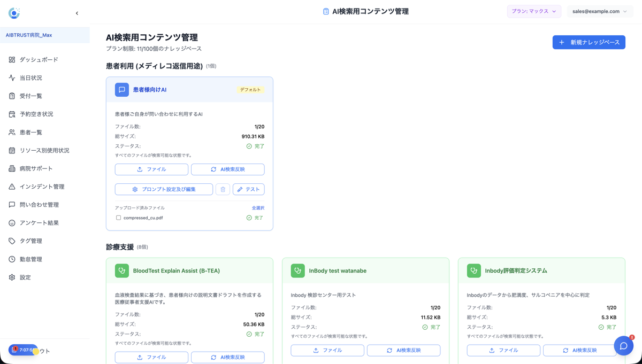Click the テスト button on 患者様向けAI card
Screen dimensions: 642x364
click(248, 189)
